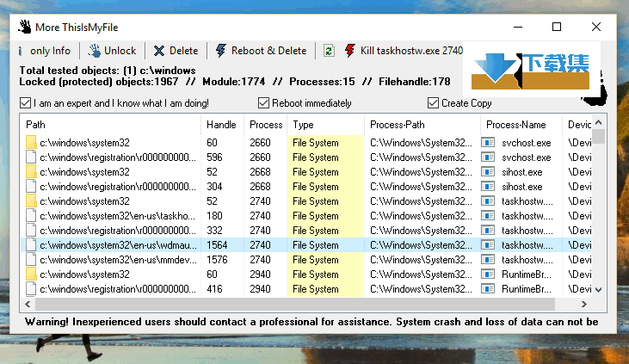
Task: Click RuntimeBr... name in handle 416 row
Action: [527, 289]
